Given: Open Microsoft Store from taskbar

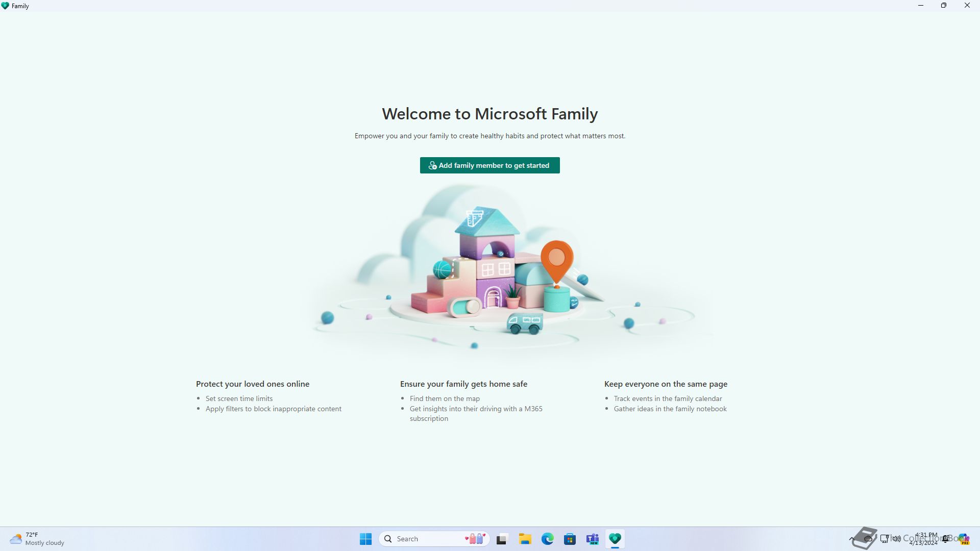Looking at the screenshot, I should pyautogui.click(x=570, y=539).
